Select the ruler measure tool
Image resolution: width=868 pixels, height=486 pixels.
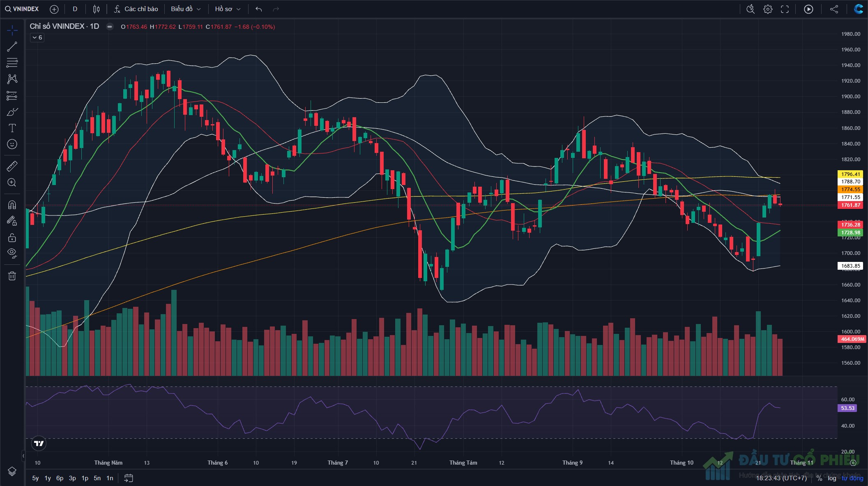[12, 166]
